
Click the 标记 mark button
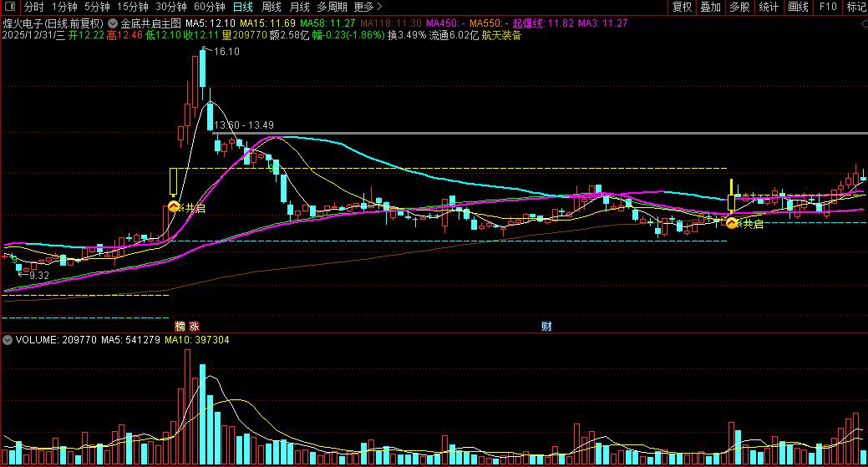856,8
